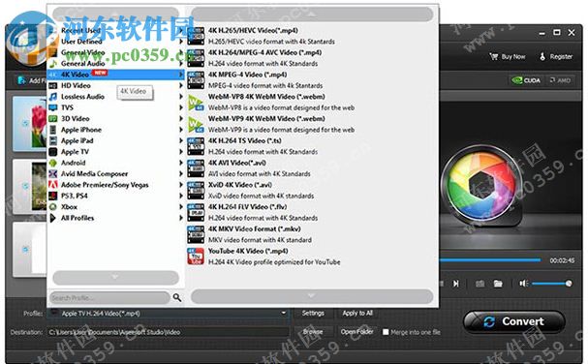Enable Merge into one file checkbox
The image size is (588, 364).
pyautogui.click(x=386, y=332)
